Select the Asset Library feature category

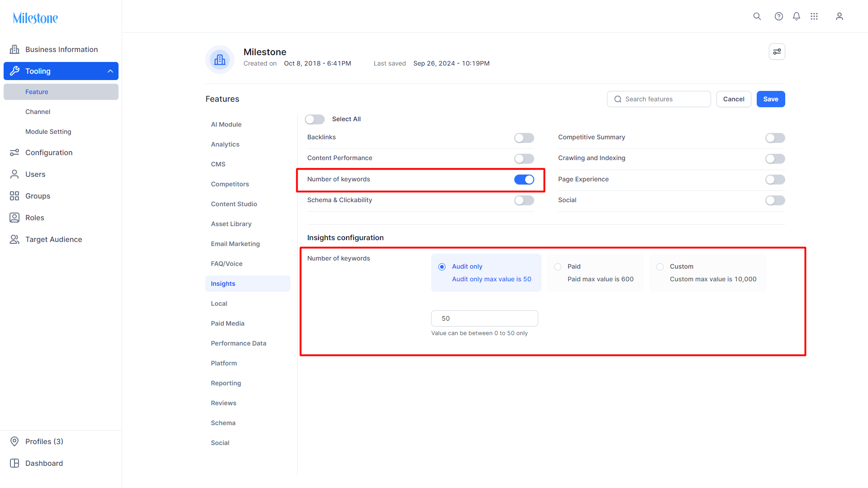[x=248, y=224]
